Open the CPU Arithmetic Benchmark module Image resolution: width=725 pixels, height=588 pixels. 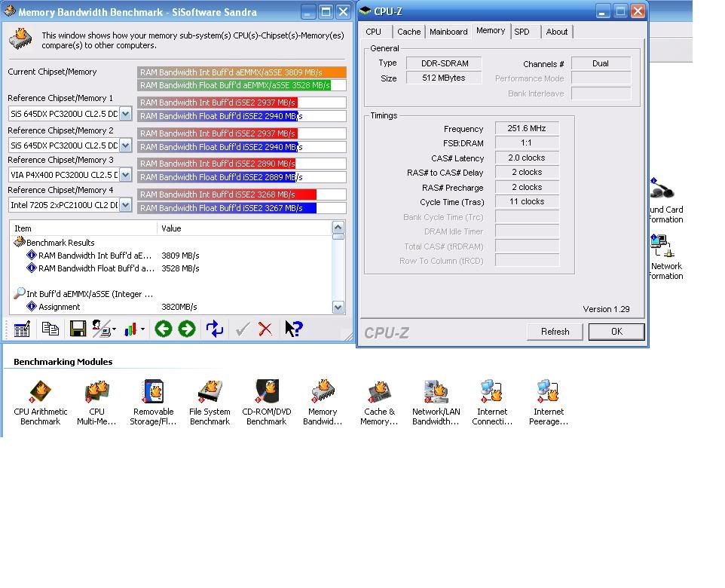click(x=40, y=403)
